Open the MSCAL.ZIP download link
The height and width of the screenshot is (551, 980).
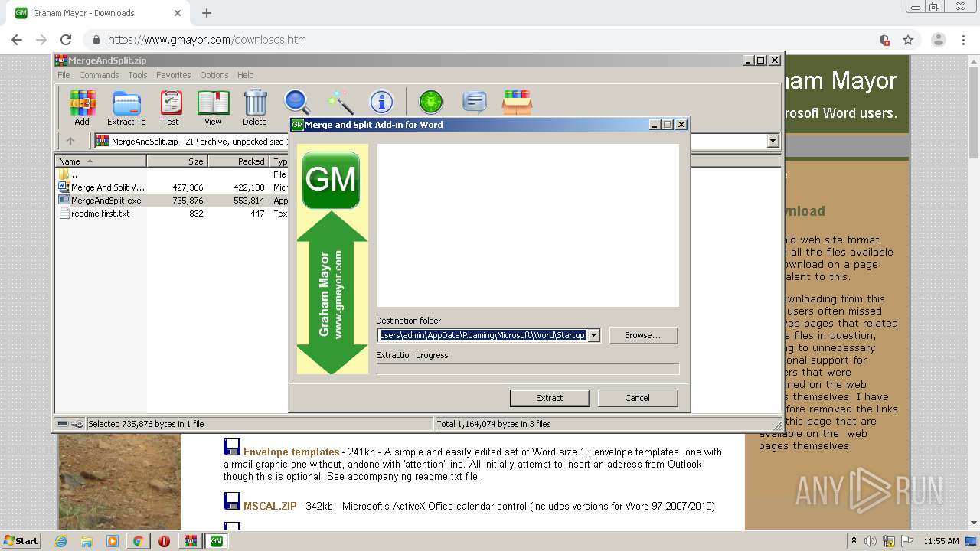(x=270, y=506)
